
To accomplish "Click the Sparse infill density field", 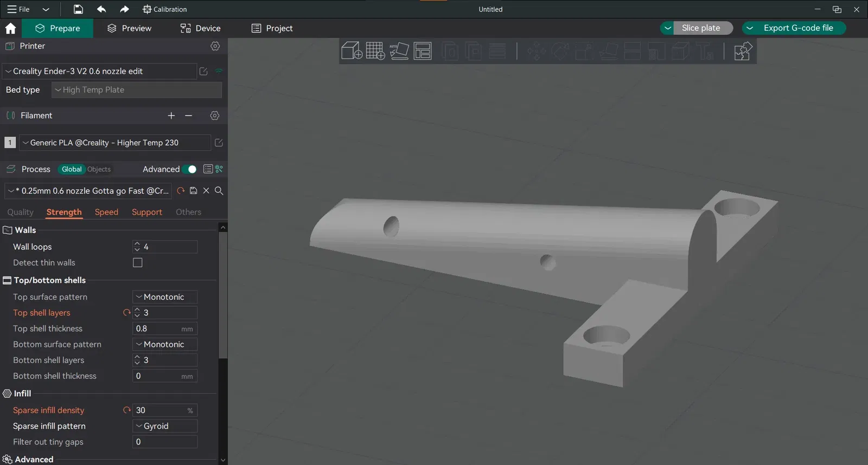I will tap(165, 410).
